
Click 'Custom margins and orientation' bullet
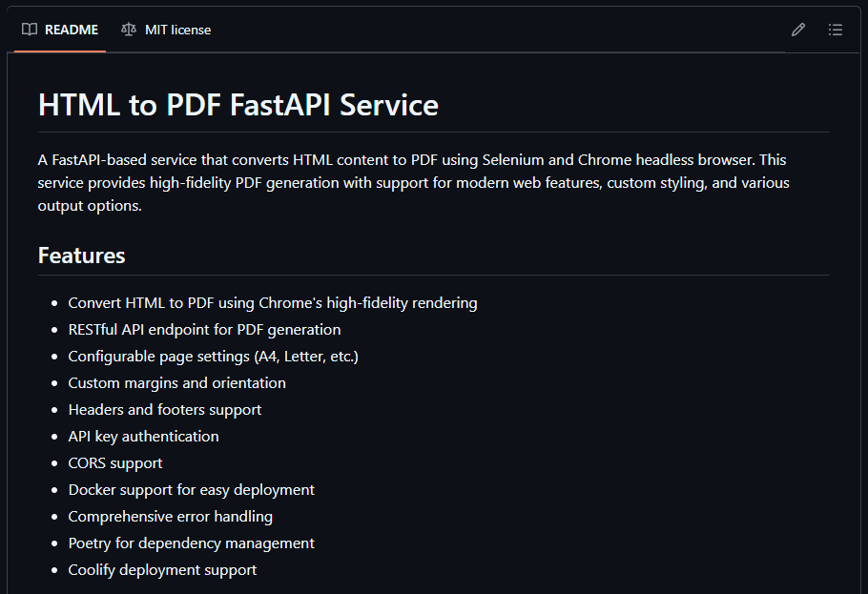(176, 383)
